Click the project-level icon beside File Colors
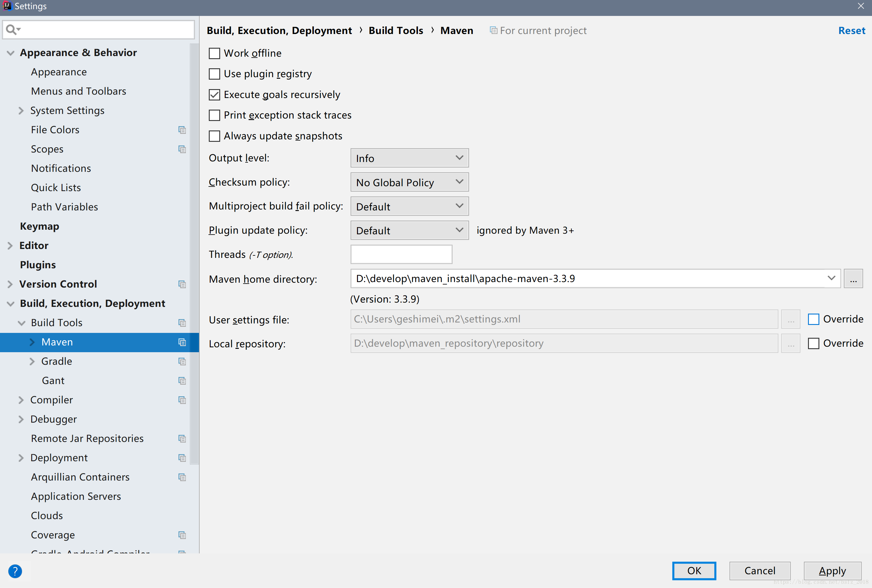The height and width of the screenshot is (588, 872). 182,130
